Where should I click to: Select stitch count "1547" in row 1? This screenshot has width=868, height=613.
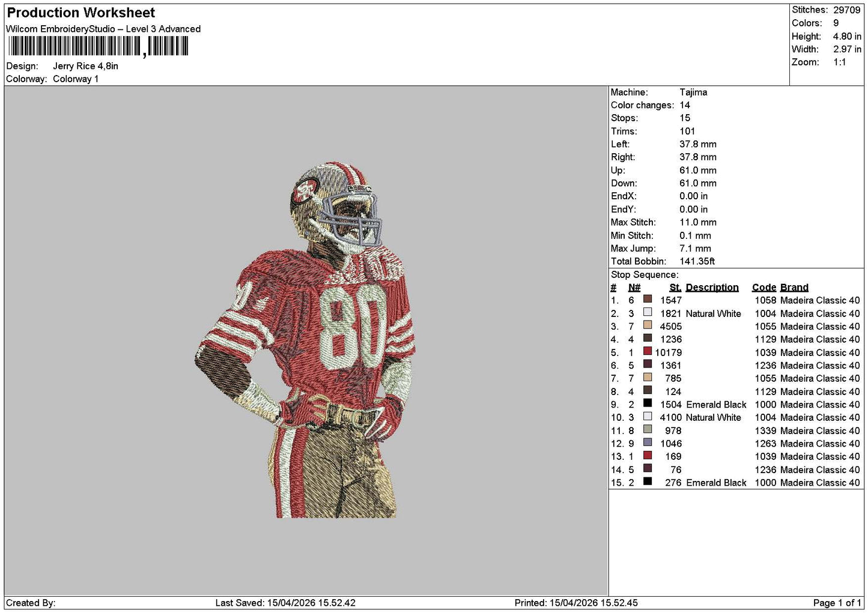click(x=671, y=300)
